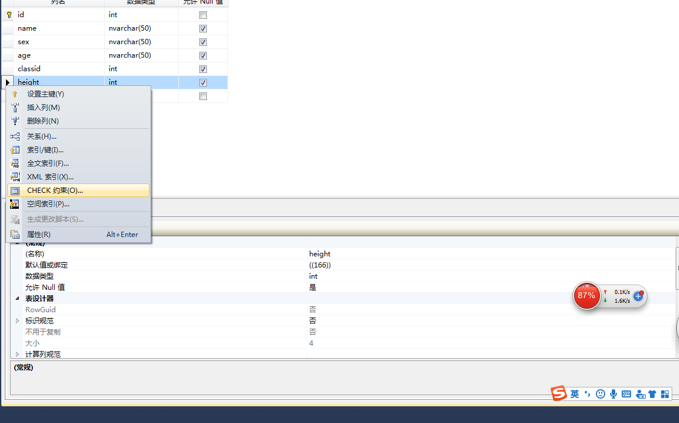Open Sogou soft keyboard icon

click(626, 394)
